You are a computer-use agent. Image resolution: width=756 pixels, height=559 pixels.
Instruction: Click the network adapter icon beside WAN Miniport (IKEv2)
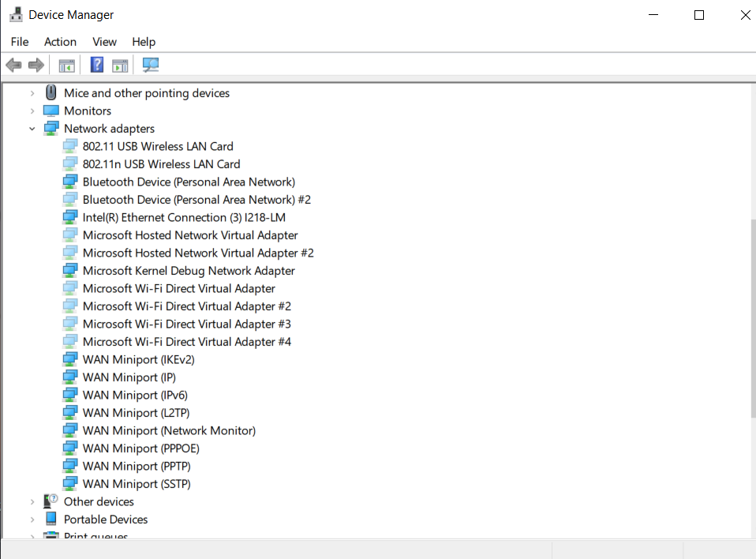pos(70,359)
